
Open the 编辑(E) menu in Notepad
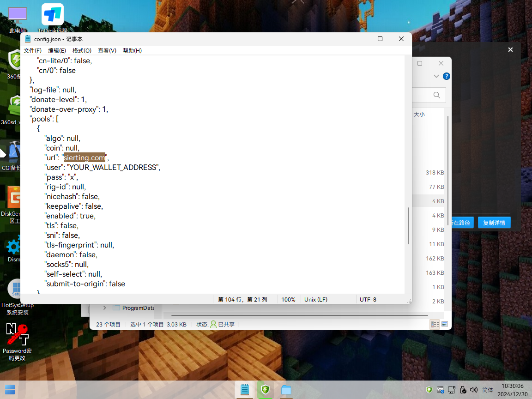[x=57, y=50]
